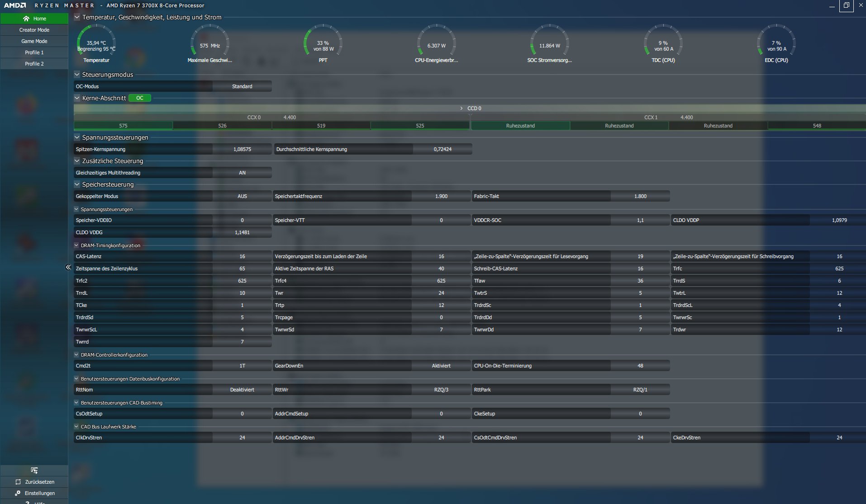Open the RttPark RZQ/1 dropdown
The width and height of the screenshot is (866, 504).
point(640,390)
